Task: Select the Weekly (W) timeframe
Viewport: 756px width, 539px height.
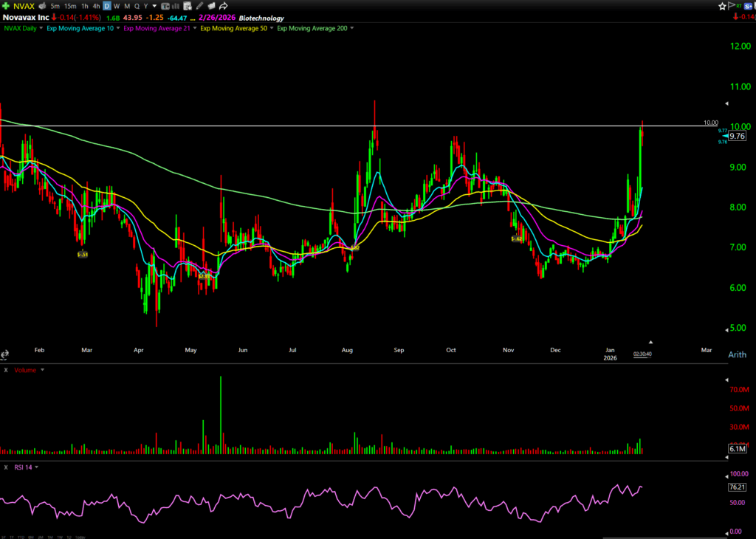Action: 117,6
